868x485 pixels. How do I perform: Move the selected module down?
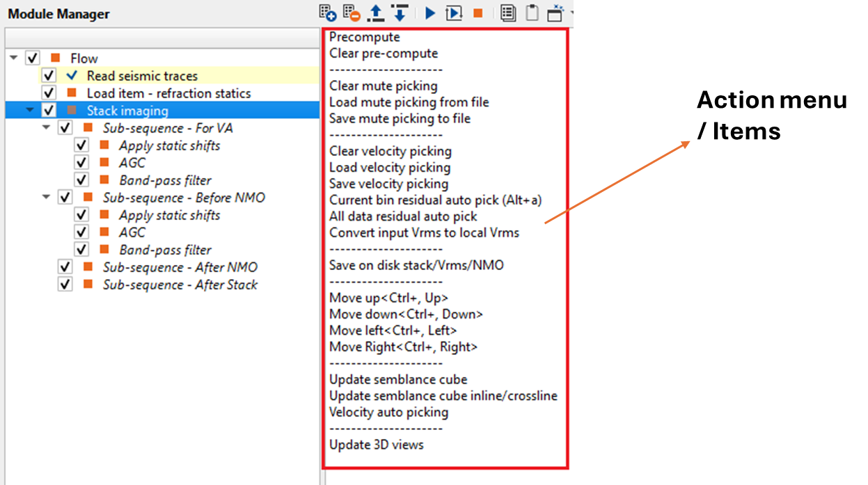(x=400, y=13)
